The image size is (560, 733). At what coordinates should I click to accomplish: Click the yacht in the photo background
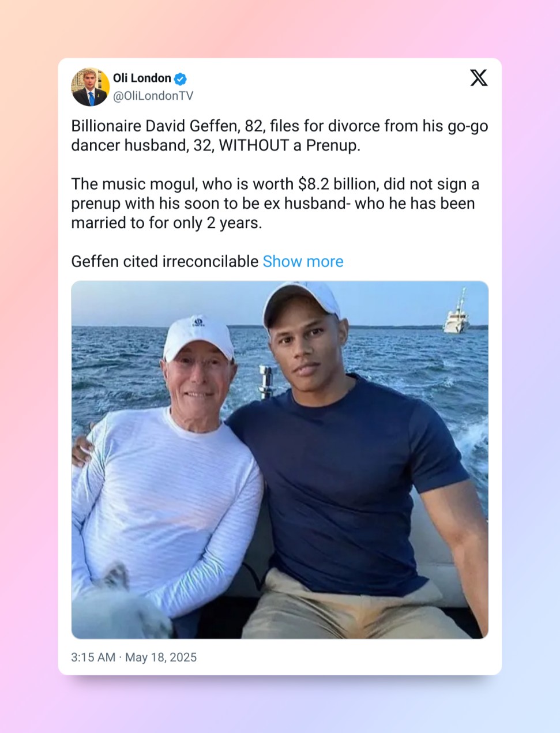pos(456,315)
